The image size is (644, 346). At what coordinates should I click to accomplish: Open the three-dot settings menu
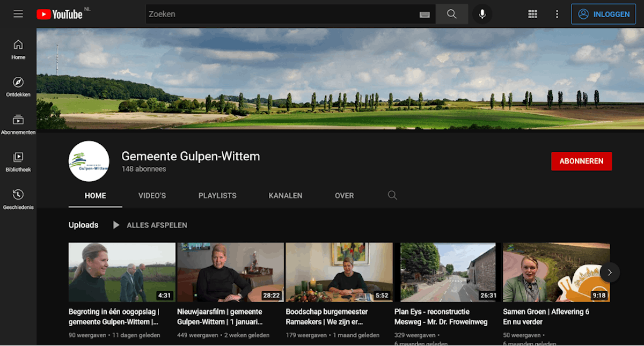(557, 14)
